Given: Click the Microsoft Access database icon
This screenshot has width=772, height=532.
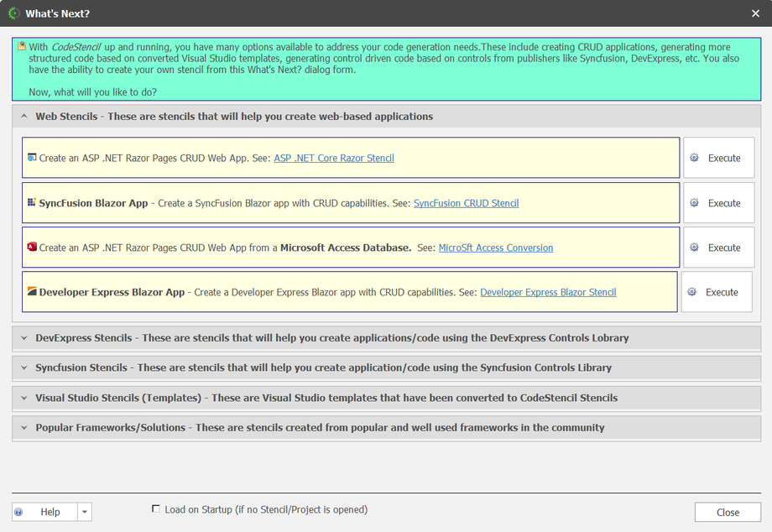Looking at the screenshot, I should tap(32, 248).
